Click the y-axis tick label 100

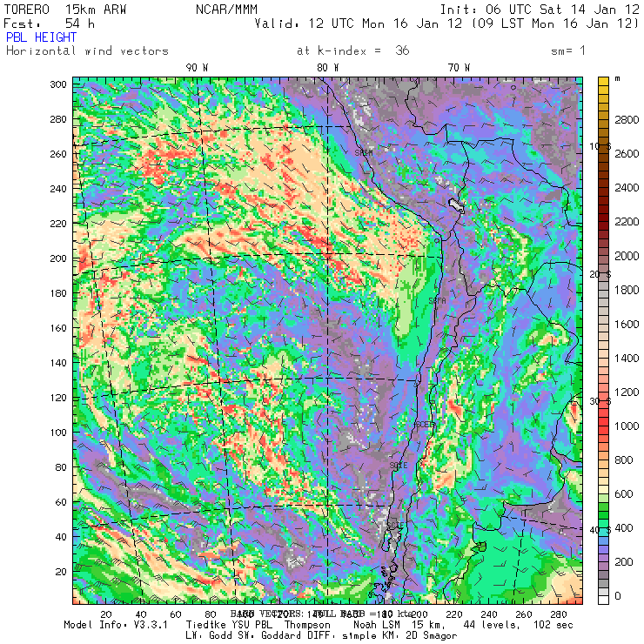[x=58, y=432]
